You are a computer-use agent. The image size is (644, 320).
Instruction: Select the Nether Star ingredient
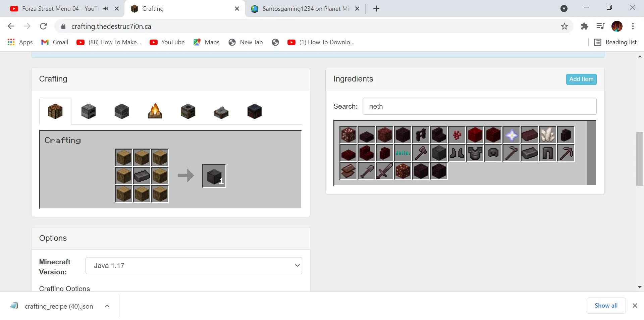click(x=512, y=135)
